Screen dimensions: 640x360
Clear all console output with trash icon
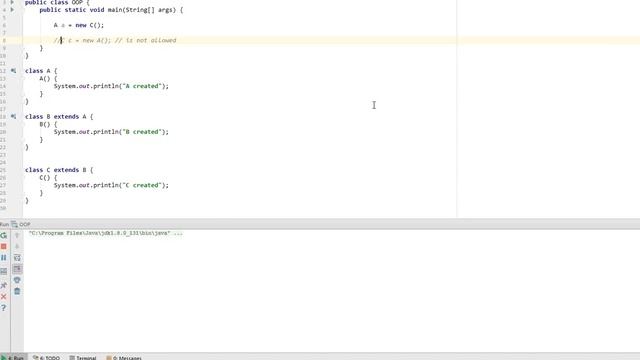[17, 291]
